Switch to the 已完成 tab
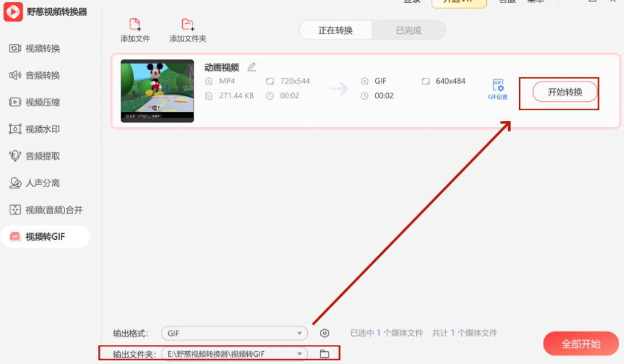Viewport: 624px width, 364px height. 409,29
